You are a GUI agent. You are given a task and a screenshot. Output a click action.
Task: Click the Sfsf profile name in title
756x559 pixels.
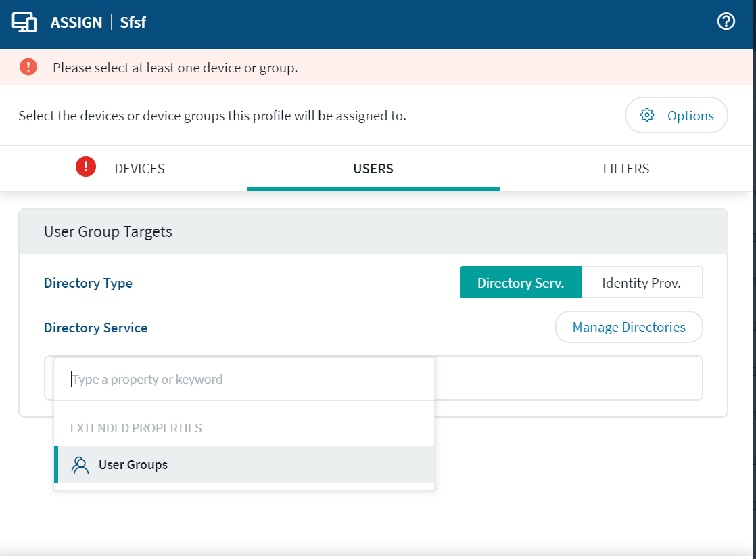pyautogui.click(x=133, y=22)
